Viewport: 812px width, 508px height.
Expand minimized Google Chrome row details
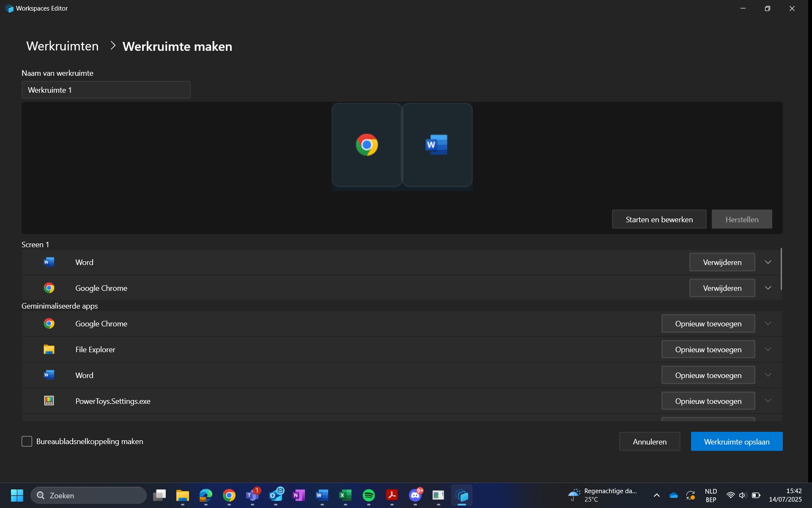[768, 323]
